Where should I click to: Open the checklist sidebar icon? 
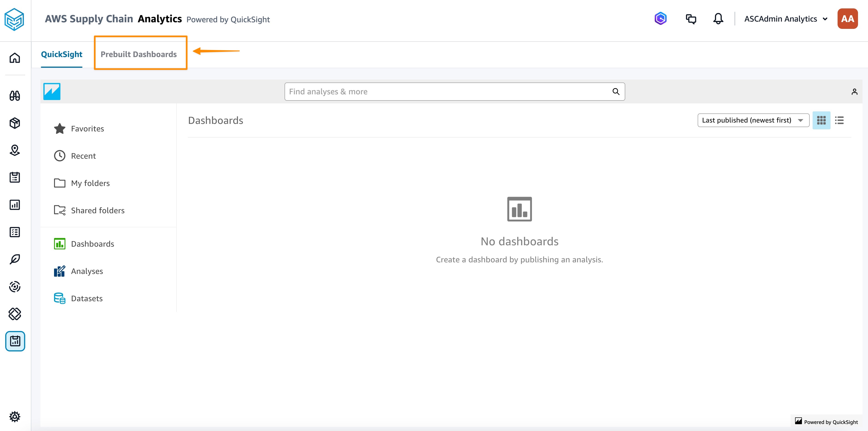point(15,232)
